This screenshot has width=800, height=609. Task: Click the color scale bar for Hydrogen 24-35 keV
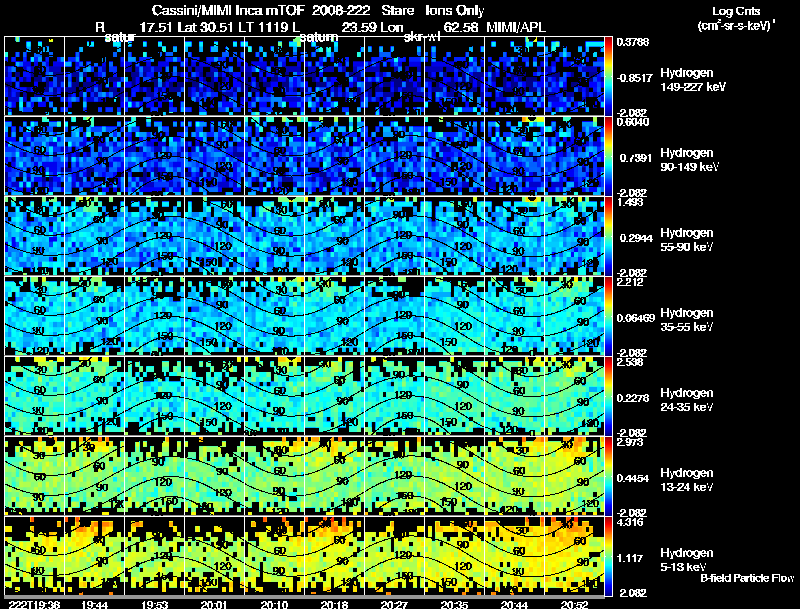pyautogui.click(x=608, y=396)
